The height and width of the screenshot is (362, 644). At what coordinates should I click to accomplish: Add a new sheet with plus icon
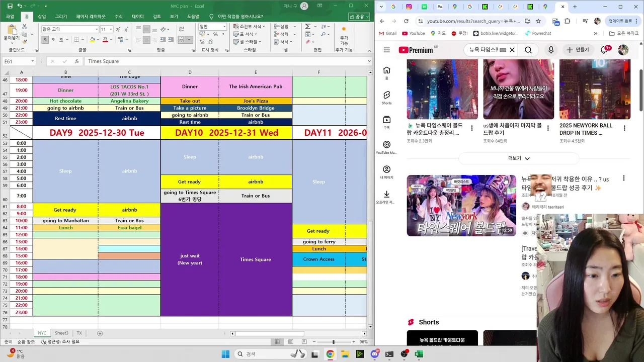(x=100, y=333)
